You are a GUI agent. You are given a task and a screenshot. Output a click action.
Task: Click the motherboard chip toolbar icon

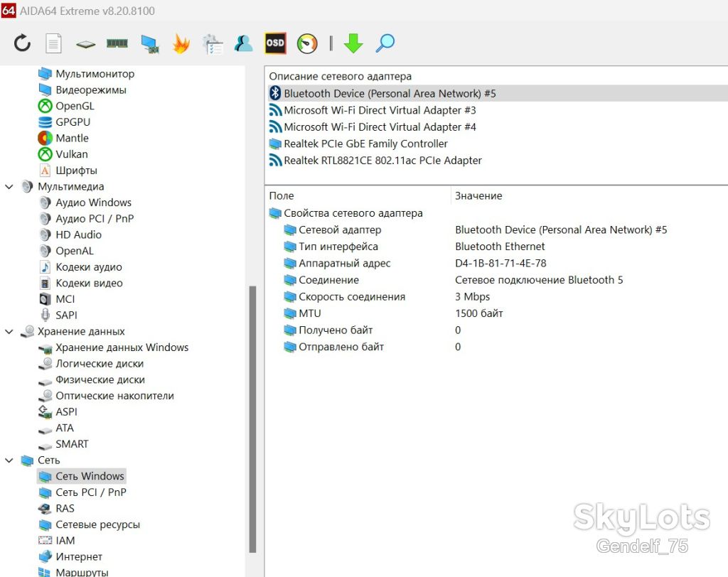85,45
